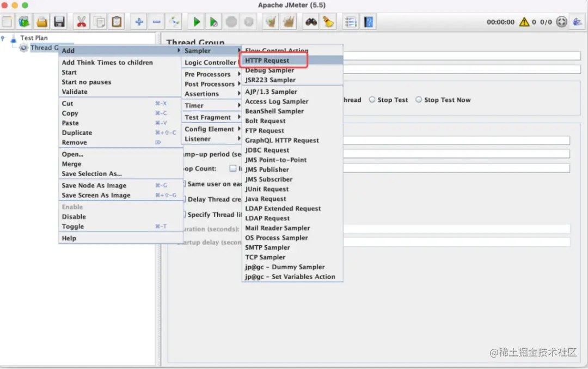Click the Copy toolbar icon

(x=100, y=22)
